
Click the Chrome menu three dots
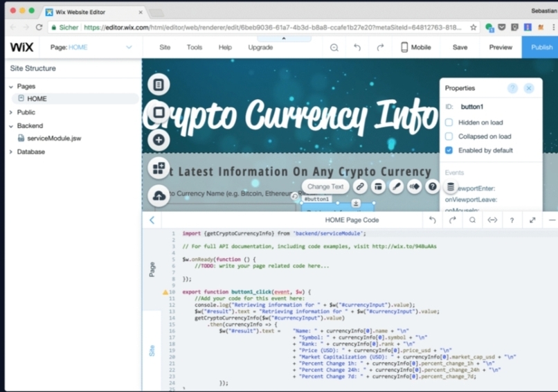click(553, 28)
